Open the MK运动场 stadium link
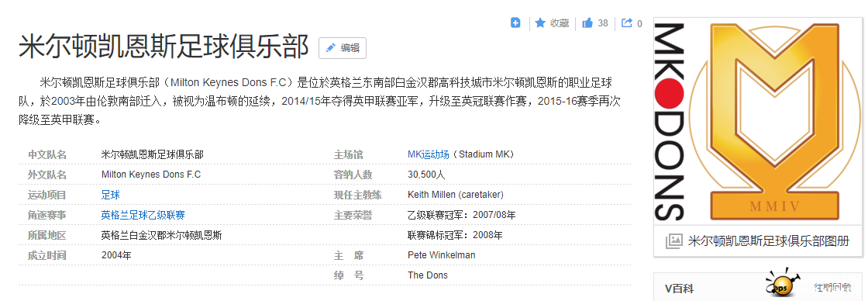 [x=428, y=154]
